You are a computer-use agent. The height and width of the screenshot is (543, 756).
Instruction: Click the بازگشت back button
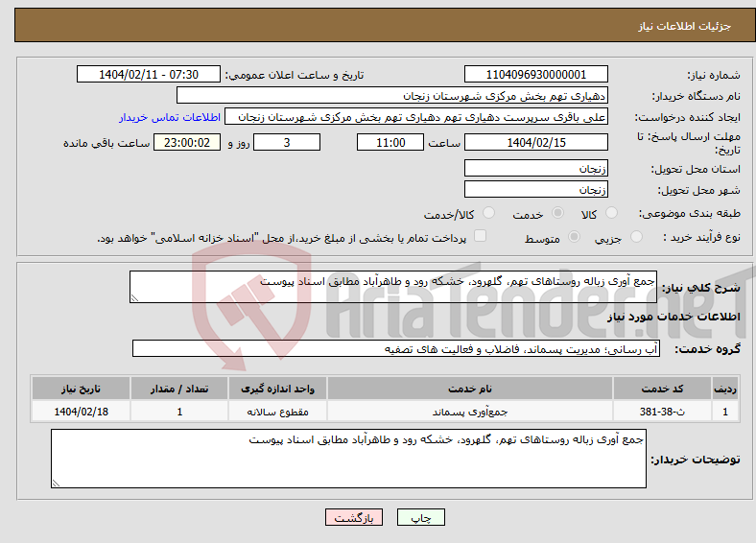[354, 517]
